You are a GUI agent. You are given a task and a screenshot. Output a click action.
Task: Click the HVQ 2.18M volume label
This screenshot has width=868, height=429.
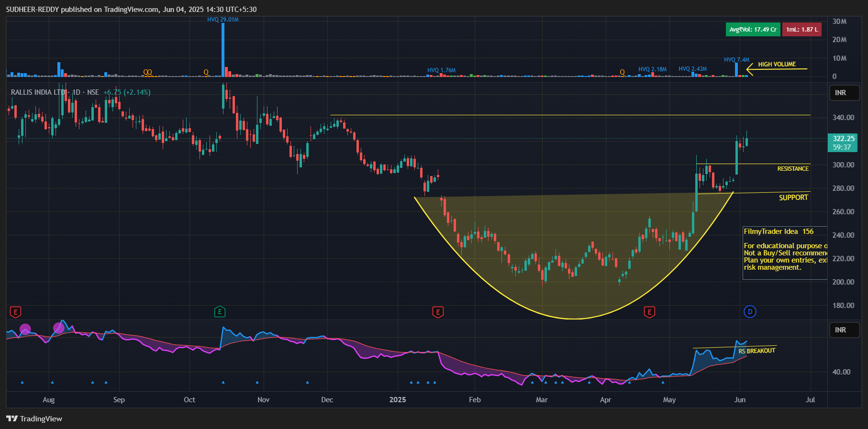click(x=652, y=69)
